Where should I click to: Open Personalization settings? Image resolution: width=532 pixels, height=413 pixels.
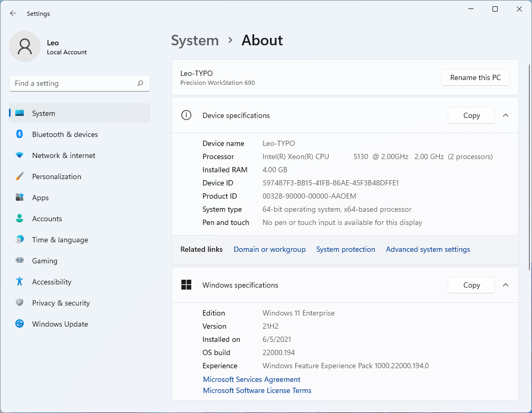[80, 176]
